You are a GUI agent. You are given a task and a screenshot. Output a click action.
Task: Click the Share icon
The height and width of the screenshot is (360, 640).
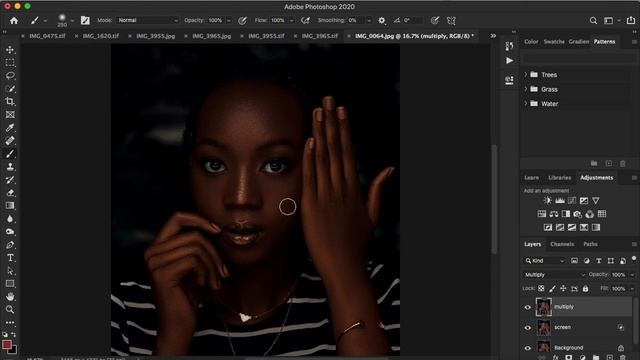point(631,20)
